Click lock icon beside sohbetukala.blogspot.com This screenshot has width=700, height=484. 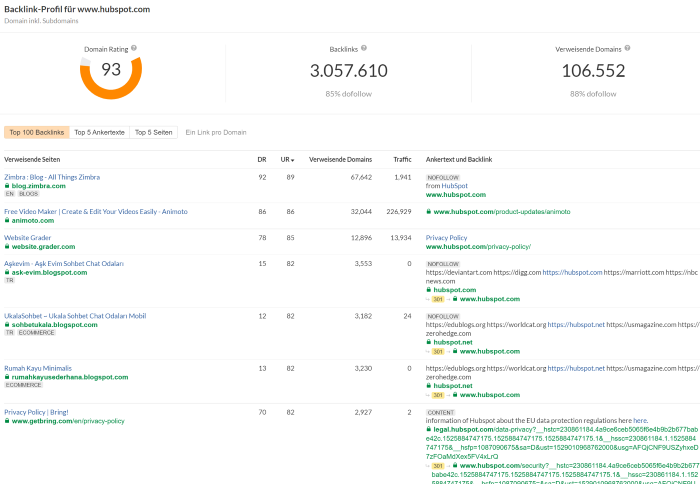click(7, 325)
